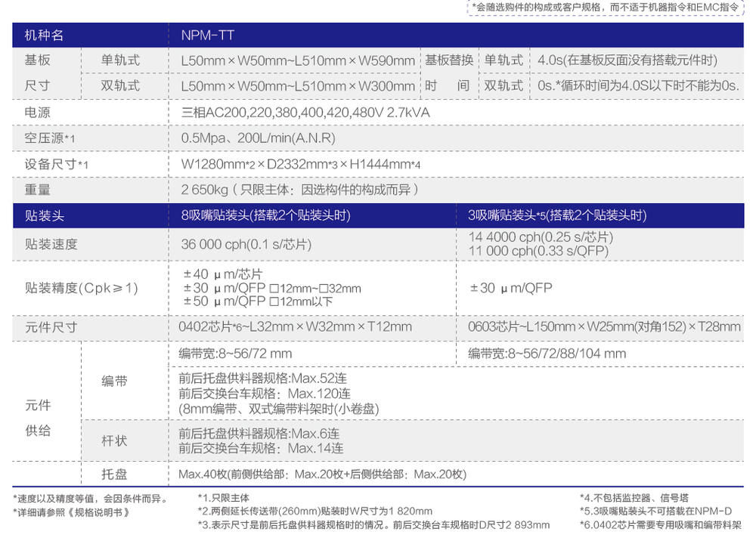
Task: Click the 机种名 header label
Action: point(44,35)
